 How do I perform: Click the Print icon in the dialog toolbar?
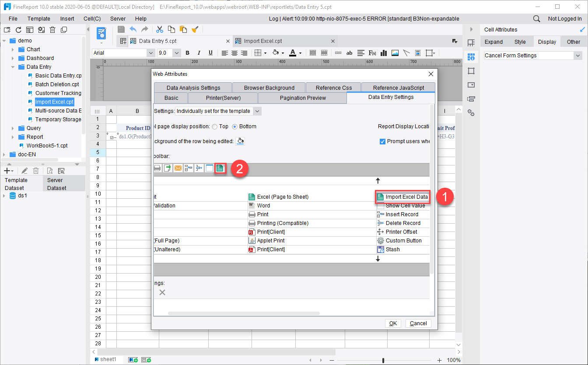[x=157, y=168]
